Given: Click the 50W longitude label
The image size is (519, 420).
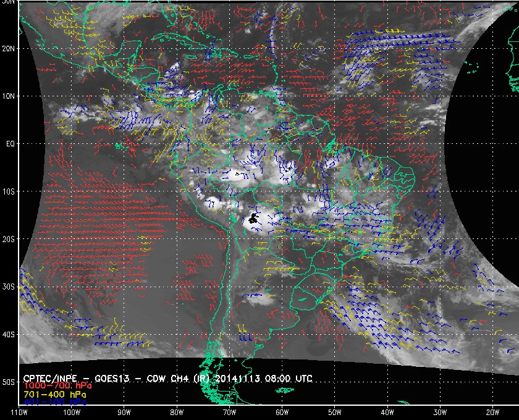Looking at the screenshot, I should coord(335,413).
